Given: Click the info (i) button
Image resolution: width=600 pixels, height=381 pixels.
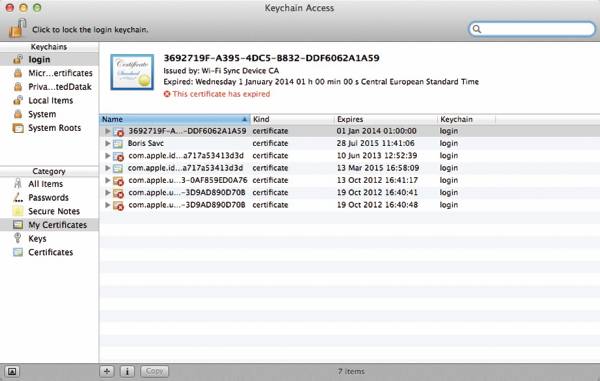Looking at the screenshot, I should pos(127,371).
